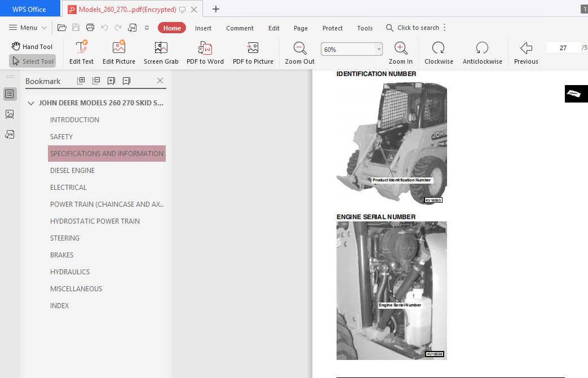This screenshot has height=378, width=588.
Task: Open the HYDRAULICS bookmark
Action: tap(70, 272)
